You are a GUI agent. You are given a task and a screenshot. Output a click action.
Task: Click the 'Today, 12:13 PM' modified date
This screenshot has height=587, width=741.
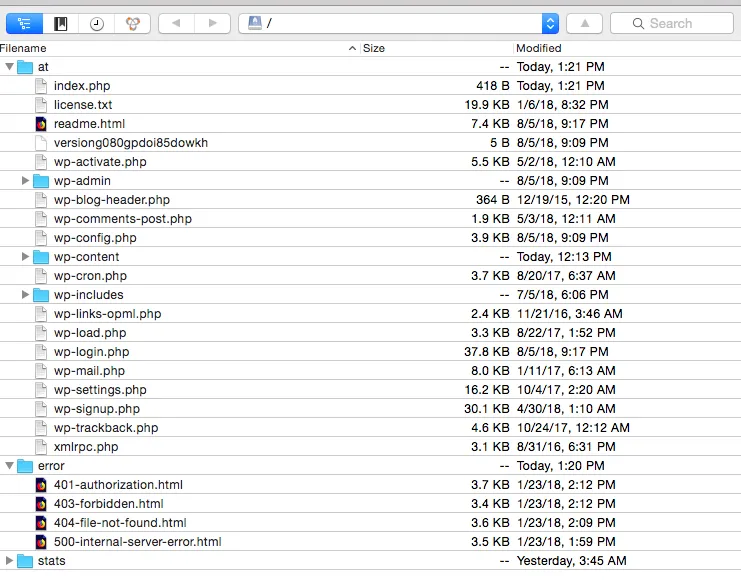click(x=564, y=257)
